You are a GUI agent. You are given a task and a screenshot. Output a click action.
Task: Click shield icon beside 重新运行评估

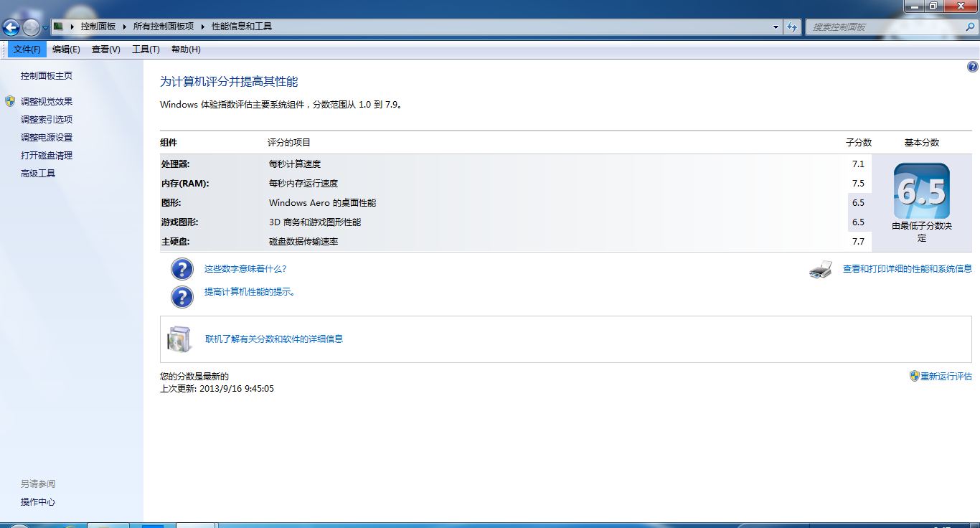pyautogui.click(x=915, y=376)
